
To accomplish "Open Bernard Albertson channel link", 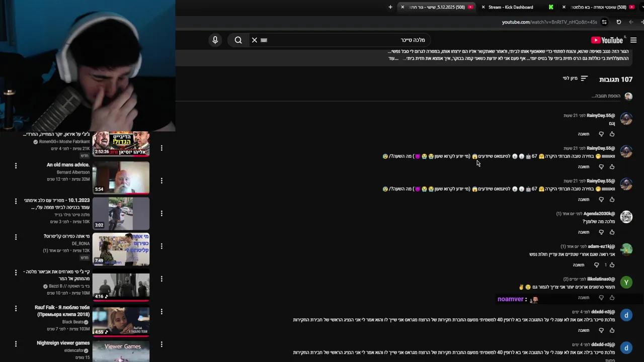I will (73, 172).
